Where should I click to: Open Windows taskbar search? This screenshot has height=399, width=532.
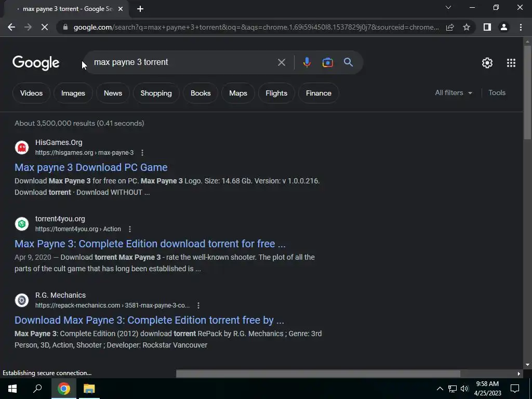tap(37, 389)
